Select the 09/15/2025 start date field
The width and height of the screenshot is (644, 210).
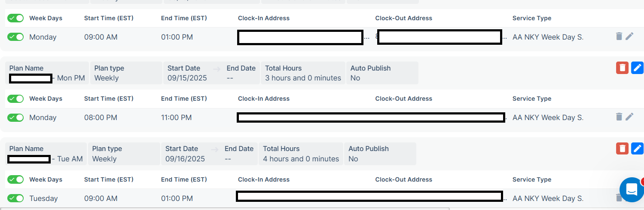[x=187, y=78]
